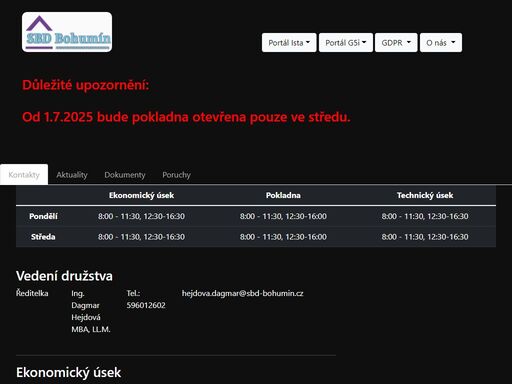Open the Portál Ista dropdown
The width and height of the screenshot is (512, 384).
[x=289, y=43]
